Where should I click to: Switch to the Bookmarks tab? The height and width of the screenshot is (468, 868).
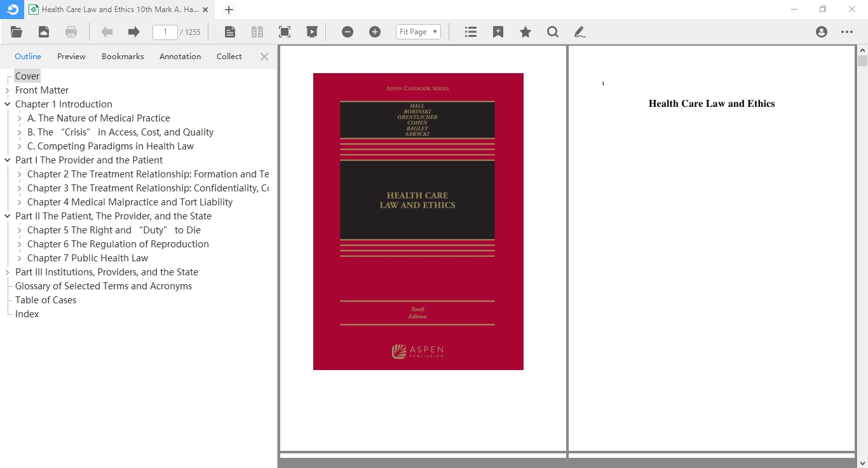pyautogui.click(x=123, y=57)
